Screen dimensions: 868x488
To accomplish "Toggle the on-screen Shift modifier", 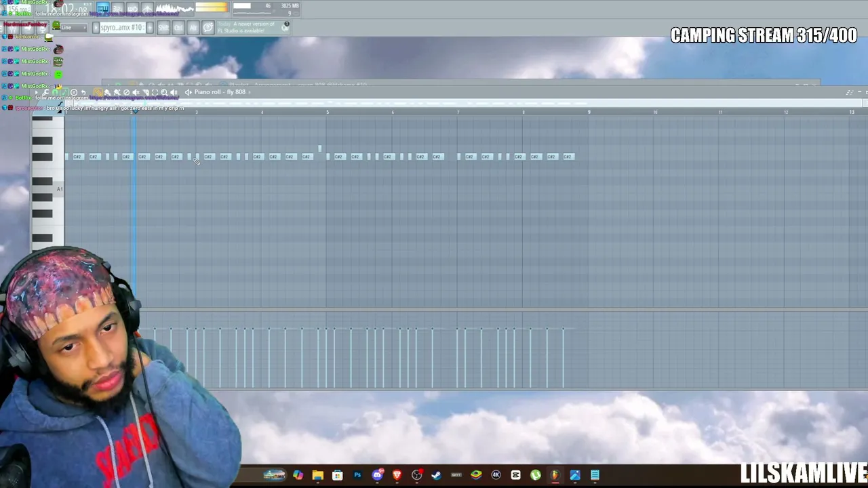I will 163,28.
